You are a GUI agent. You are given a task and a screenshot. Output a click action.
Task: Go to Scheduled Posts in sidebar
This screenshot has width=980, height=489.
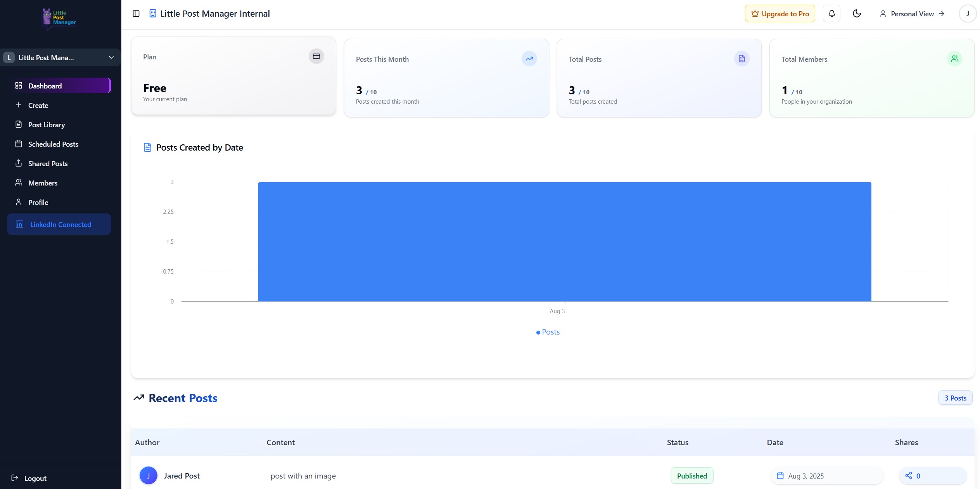coord(53,144)
